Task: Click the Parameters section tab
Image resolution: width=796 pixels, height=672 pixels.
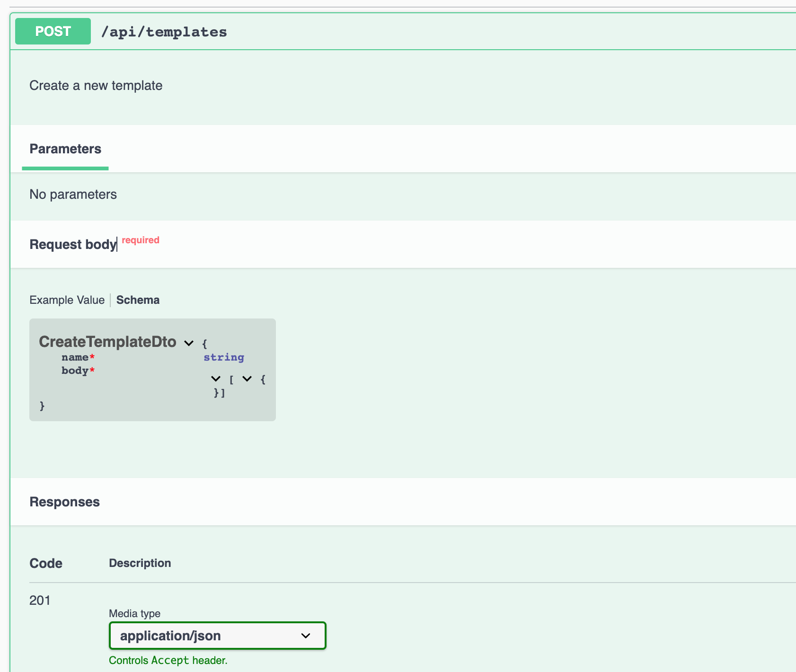Action: tap(65, 149)
